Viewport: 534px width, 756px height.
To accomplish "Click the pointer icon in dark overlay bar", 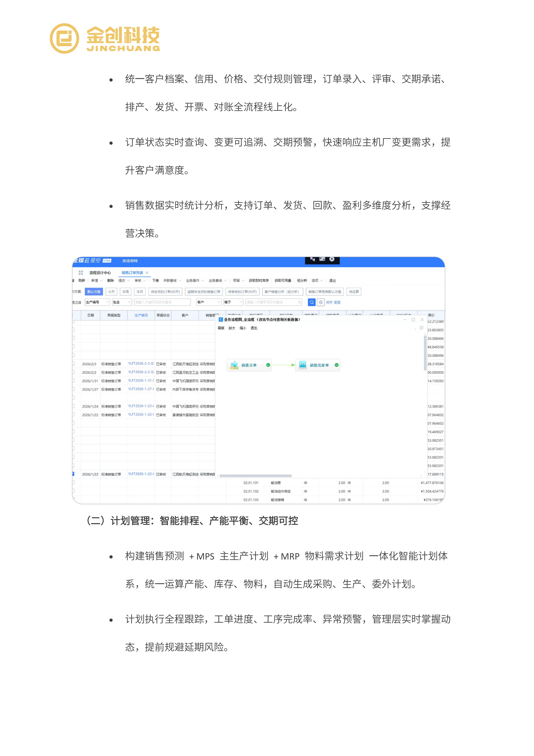I will (313, 259).
